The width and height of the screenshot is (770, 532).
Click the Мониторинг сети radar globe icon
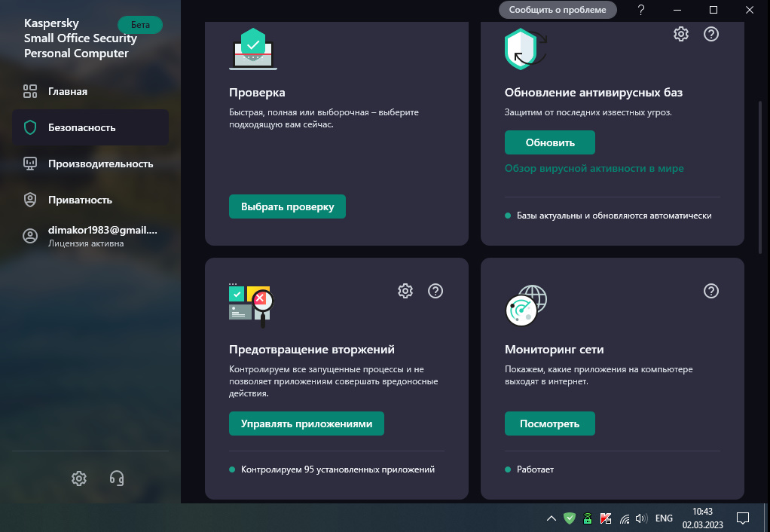point(526,305)
